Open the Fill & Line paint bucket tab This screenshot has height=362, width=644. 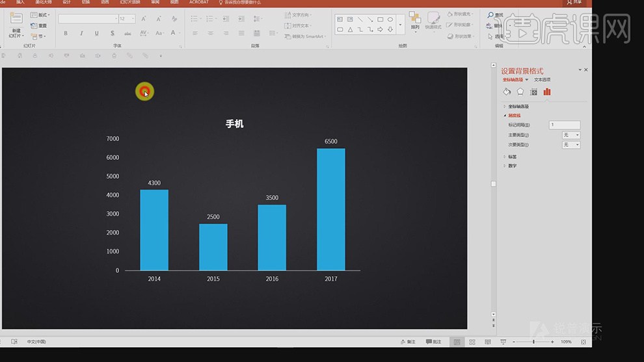pyautogui.click(x=507, y=92)
